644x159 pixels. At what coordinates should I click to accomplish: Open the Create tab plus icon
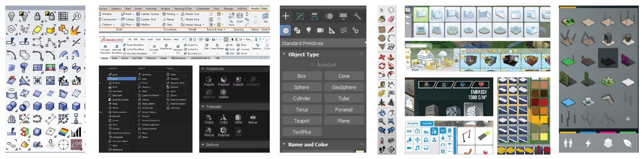(x=286, y=16)
